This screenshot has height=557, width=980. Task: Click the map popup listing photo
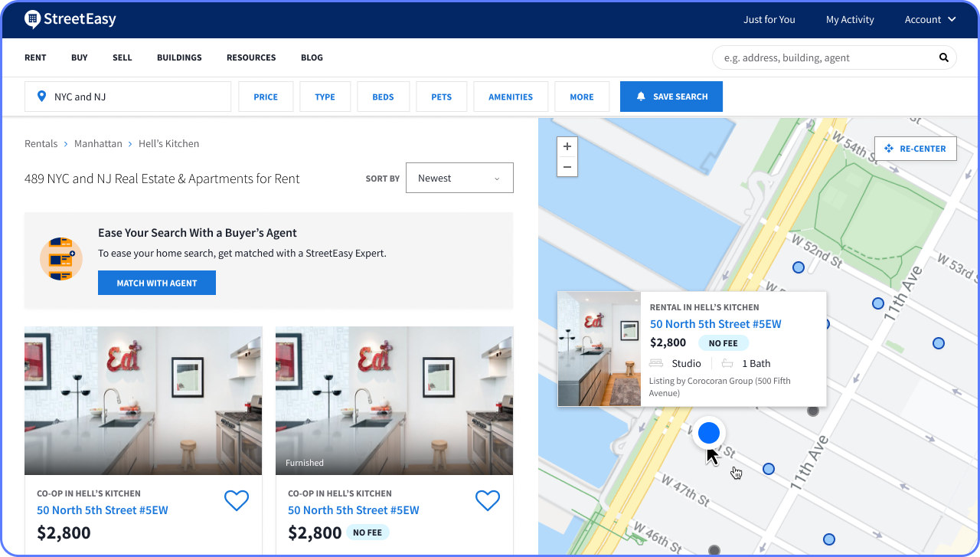[x=599, y=349]
